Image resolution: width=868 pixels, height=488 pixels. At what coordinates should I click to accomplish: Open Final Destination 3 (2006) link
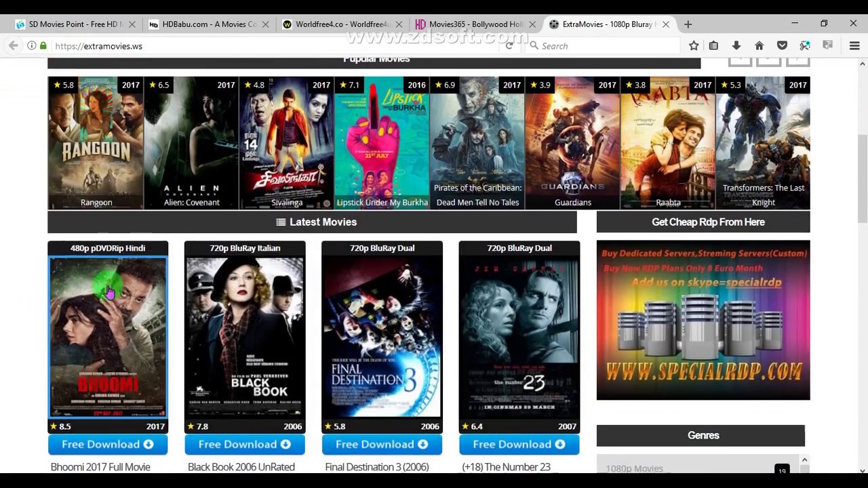[x=377, y=467]
